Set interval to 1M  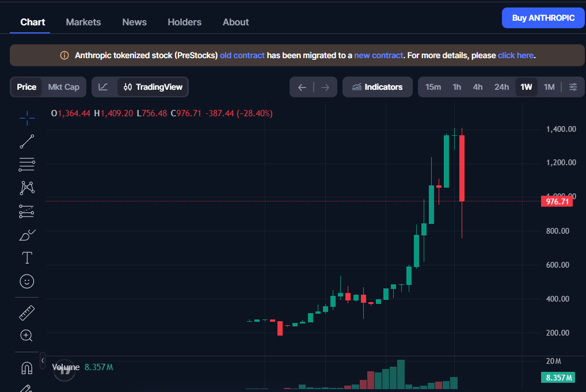point(549,87)
